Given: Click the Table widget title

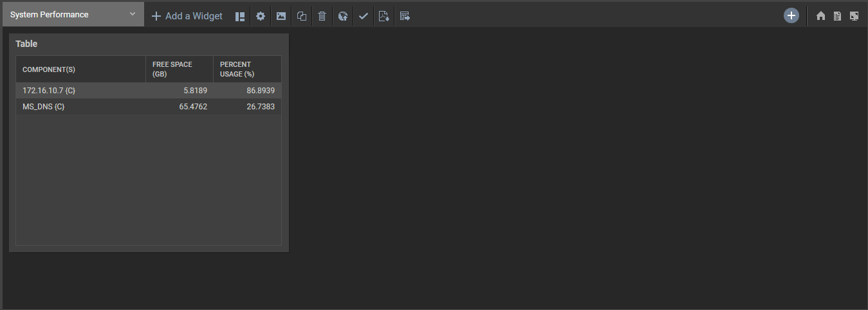Looking at the screenshot, I should (26, 44).
